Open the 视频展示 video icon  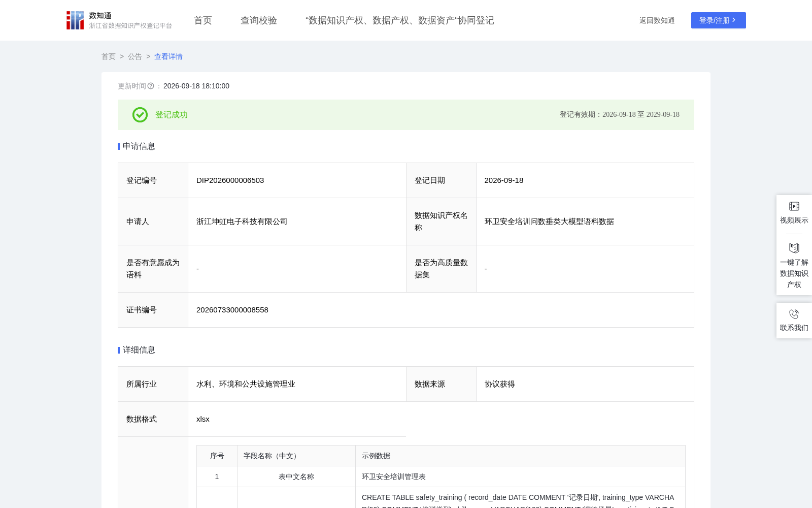(794, 206)
